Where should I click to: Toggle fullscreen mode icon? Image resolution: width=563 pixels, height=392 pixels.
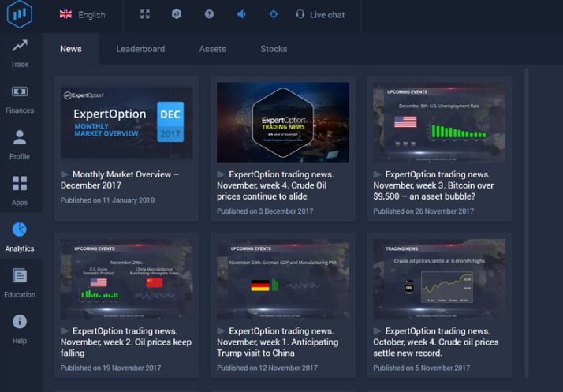coord(145,14)
